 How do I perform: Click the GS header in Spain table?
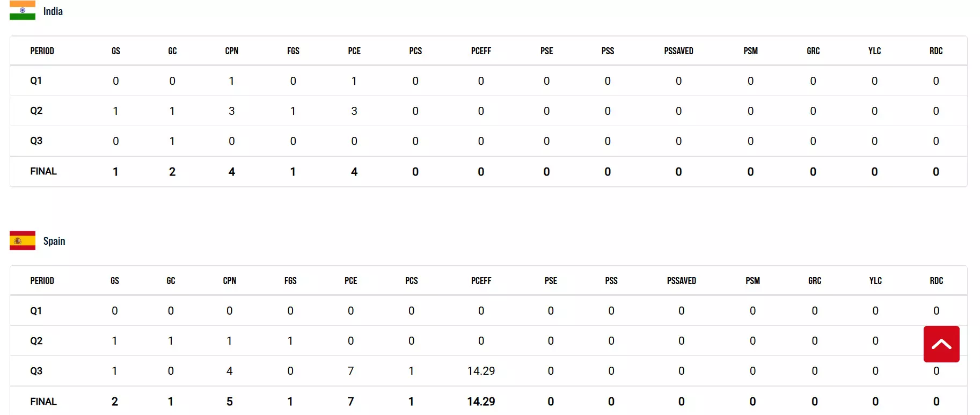(115, 281)
